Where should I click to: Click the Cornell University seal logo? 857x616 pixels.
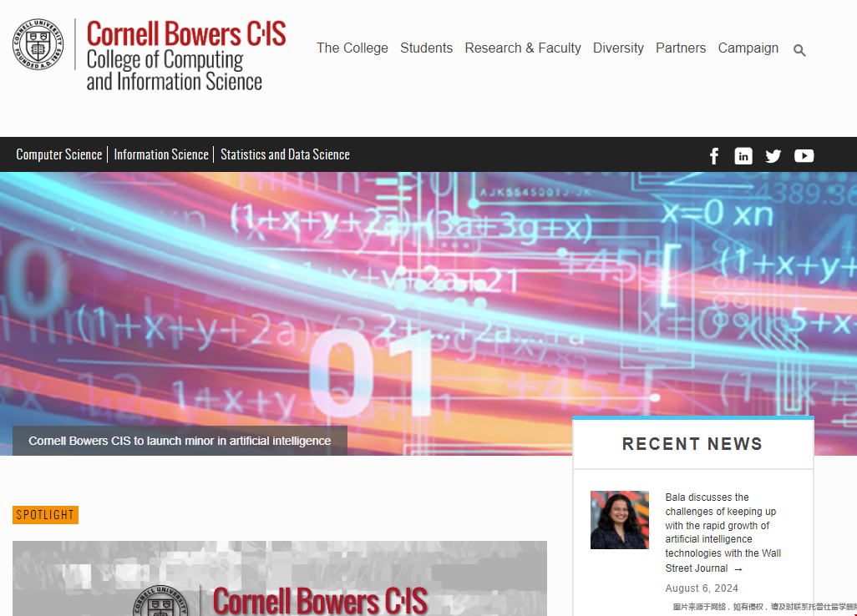[38, 44]
